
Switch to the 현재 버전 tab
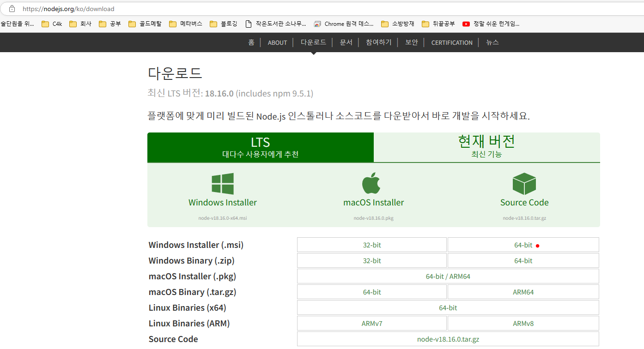click(487, 147)
